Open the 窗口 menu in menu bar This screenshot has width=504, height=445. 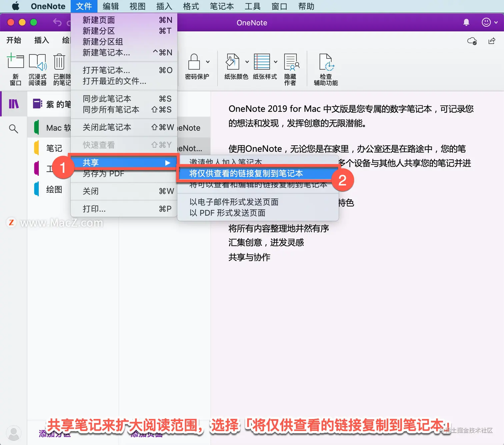click(x=279, y=6)
